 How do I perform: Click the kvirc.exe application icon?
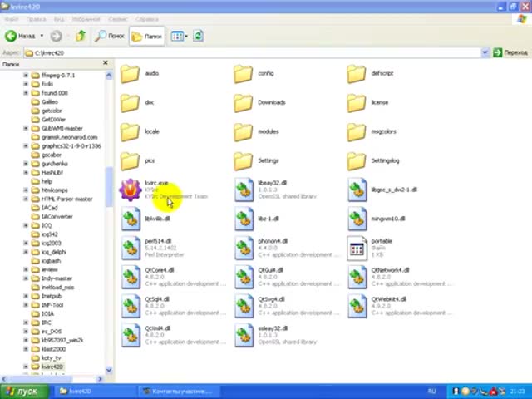point(131,190)
